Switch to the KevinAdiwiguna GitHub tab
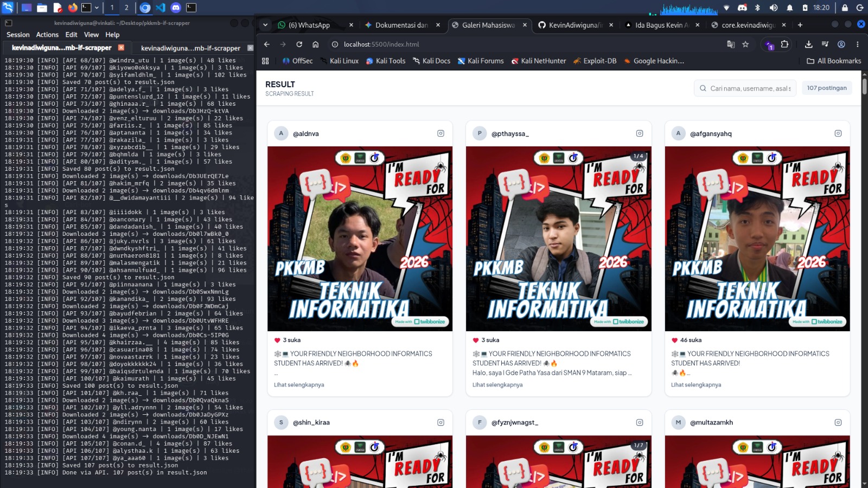Screen dimensions: 868x488 pos(576,25)
